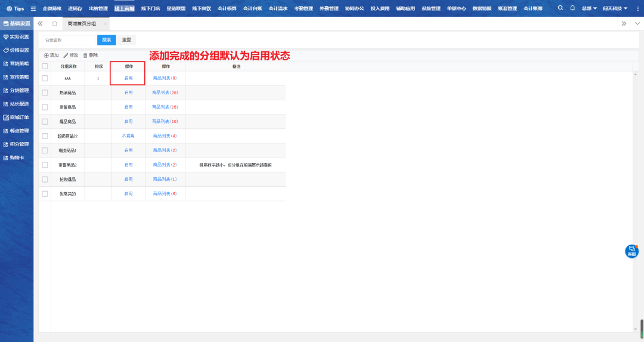644x342 pixels.
Task: Collapse the sidebar with the hamburger icon
Action: 33,9
